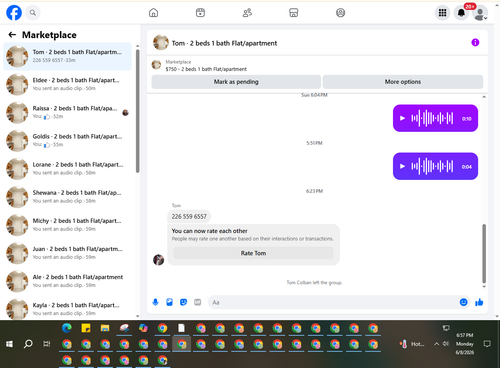Click Mark as pending button
This screenshot has height=368, width=500.
[236, 82]
